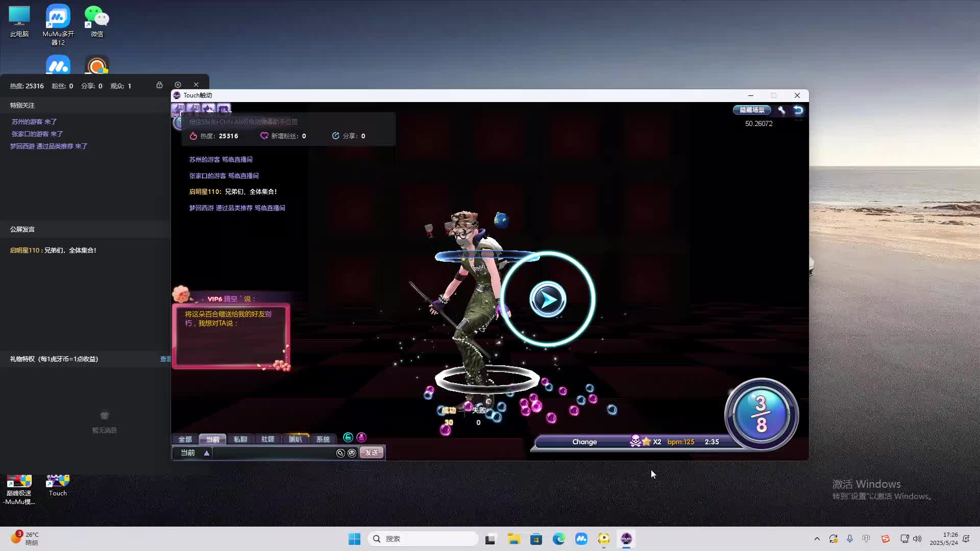
Task: Expand the 当前 channel selector arrow
Action: 207,453
